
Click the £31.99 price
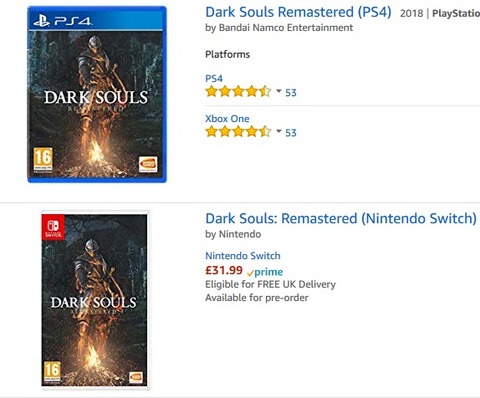click(x=224, y=270)
